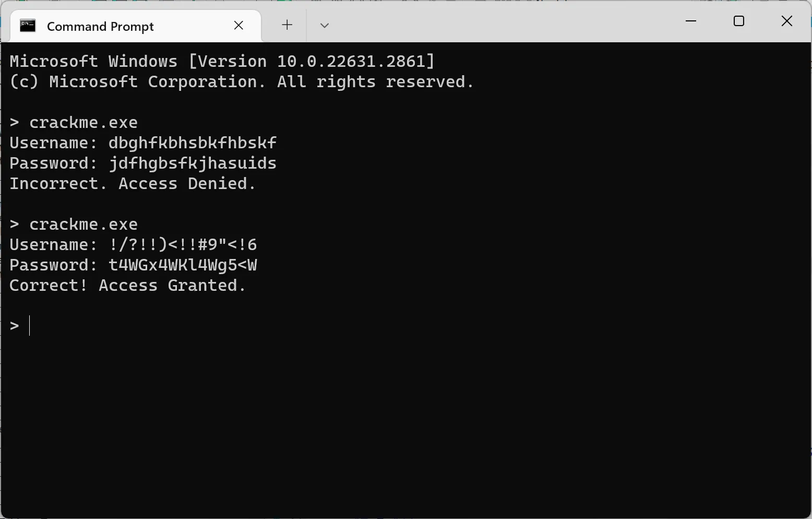This screenshot has width=812, height=519.
Task: Click the "Correct! Access Granted." output line
Action: point(128,286)
